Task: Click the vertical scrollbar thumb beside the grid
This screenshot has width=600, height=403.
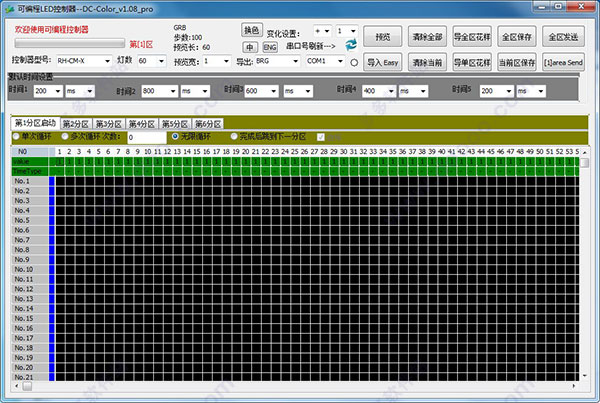Action: click(x=584, y=163)
